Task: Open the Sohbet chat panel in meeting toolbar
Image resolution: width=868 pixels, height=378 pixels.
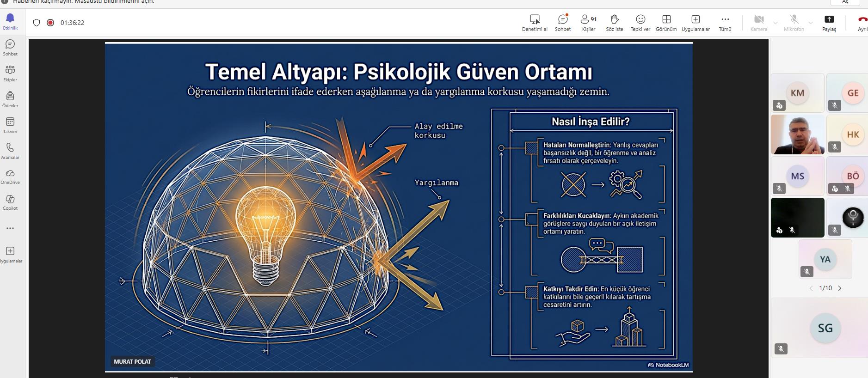Action: pyautogui.click(x=562, y=22)
